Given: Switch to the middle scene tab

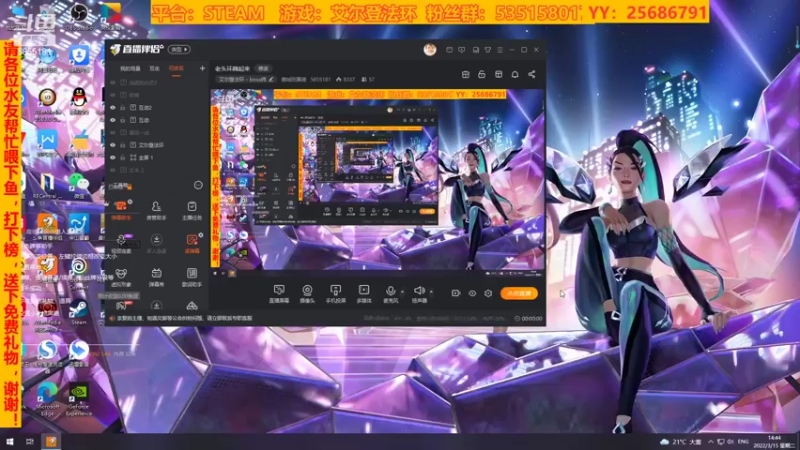Looking at the screenshot, I should tap(154, 68).
